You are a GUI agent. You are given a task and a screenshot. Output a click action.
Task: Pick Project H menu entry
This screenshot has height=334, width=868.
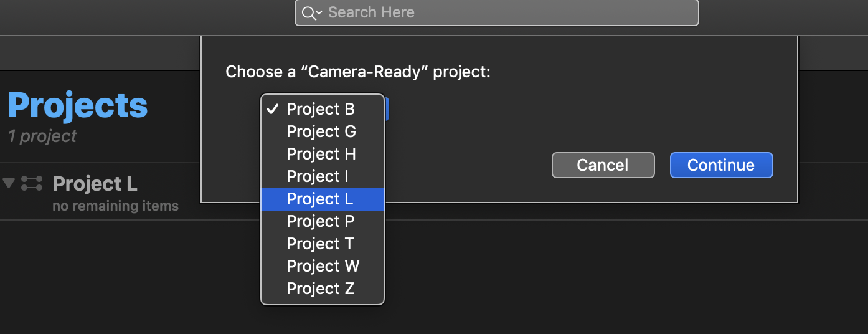[x=321, y=154]
